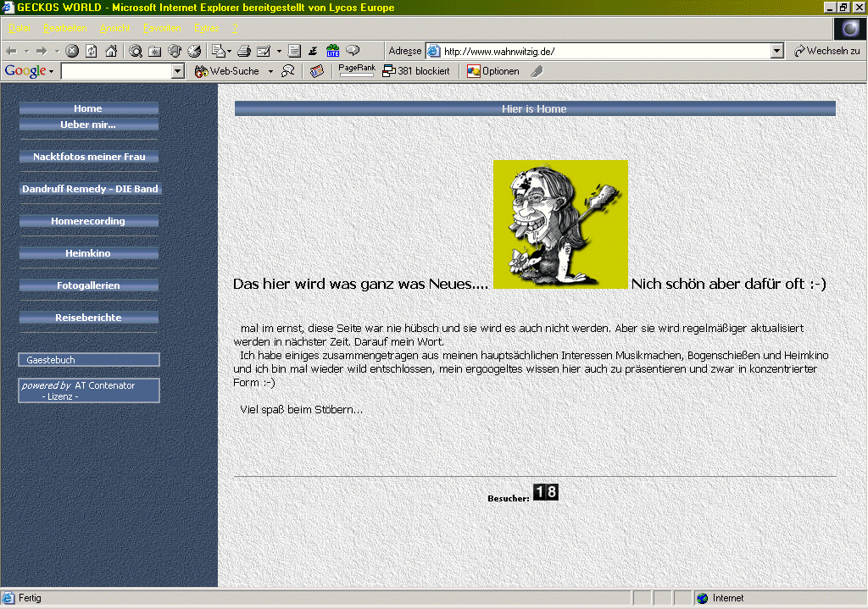
Task: Click the browser Back arrow
Action: (11, 52)
